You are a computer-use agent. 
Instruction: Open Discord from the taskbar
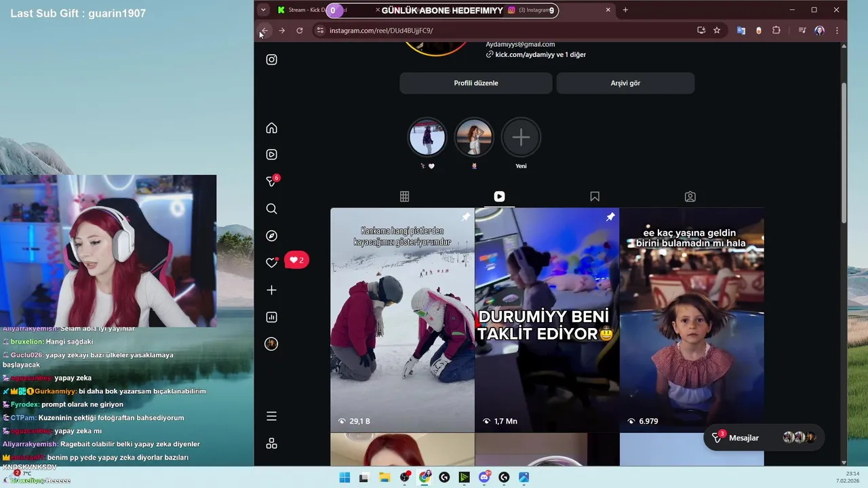pos(484,477)
